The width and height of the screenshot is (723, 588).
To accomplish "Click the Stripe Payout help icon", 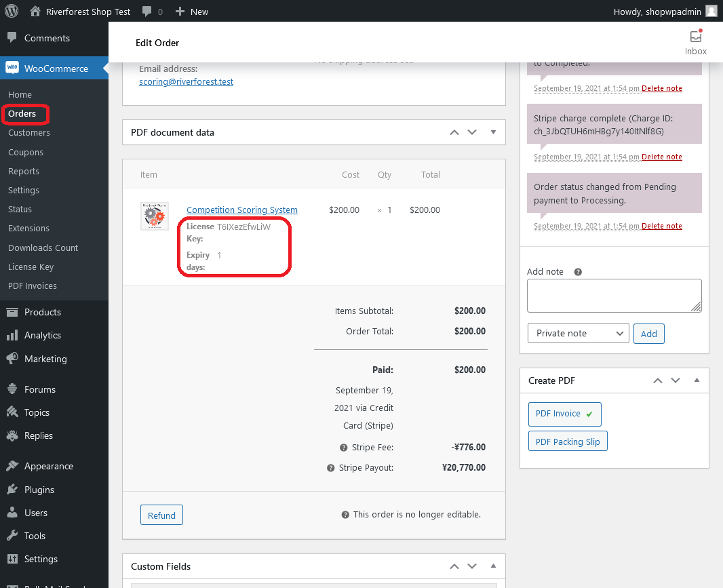I will coord(330,468).
